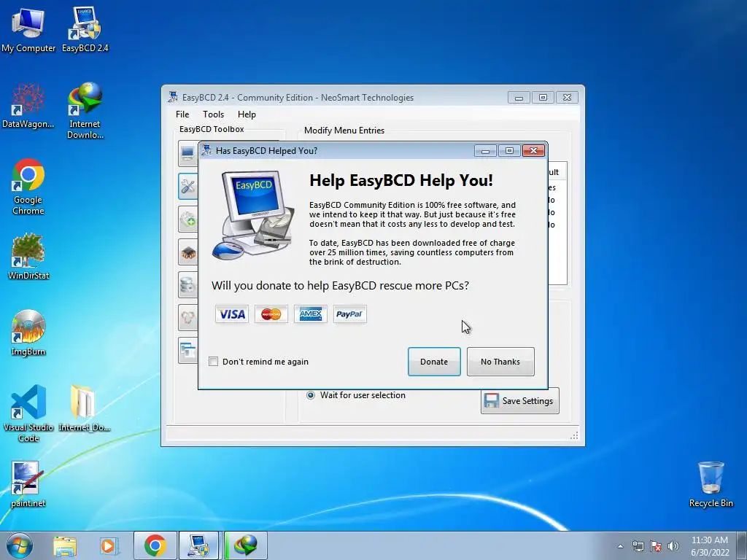Select the ImgBurn desktop shortcut
Screen dimensions: 747x560
(x=28, y=332)
